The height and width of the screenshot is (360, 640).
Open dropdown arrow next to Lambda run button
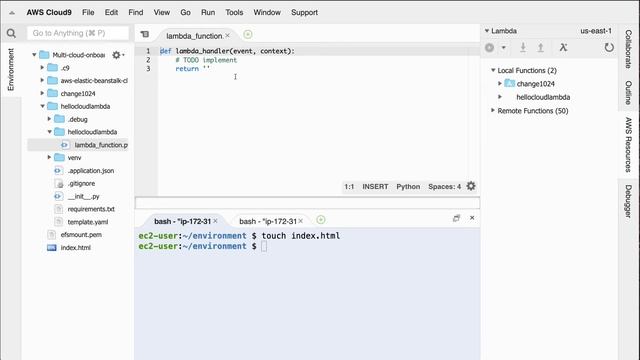point(504,48)
